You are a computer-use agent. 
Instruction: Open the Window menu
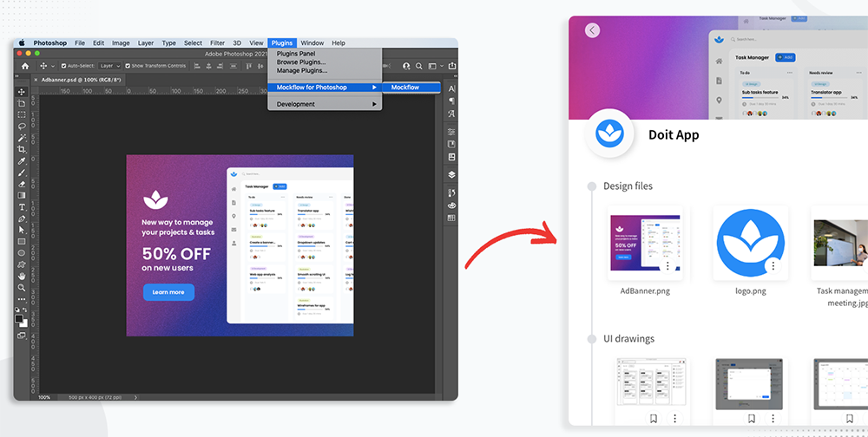[x=312, y=42]
